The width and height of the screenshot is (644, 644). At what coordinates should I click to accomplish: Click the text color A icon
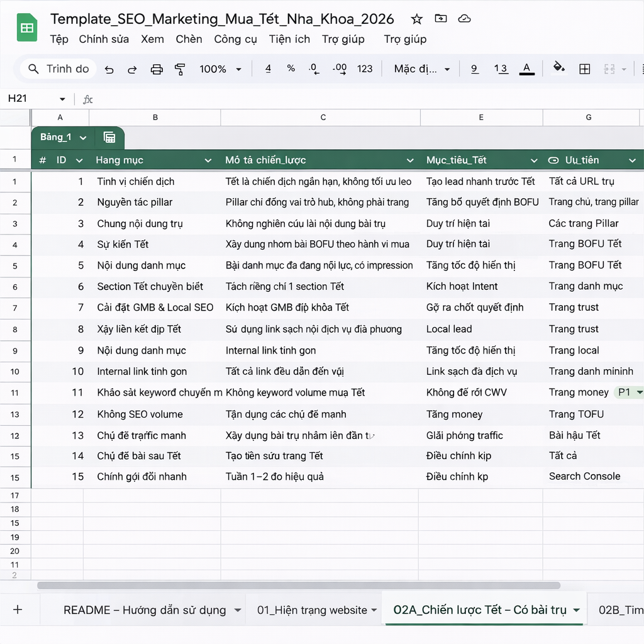527,69
